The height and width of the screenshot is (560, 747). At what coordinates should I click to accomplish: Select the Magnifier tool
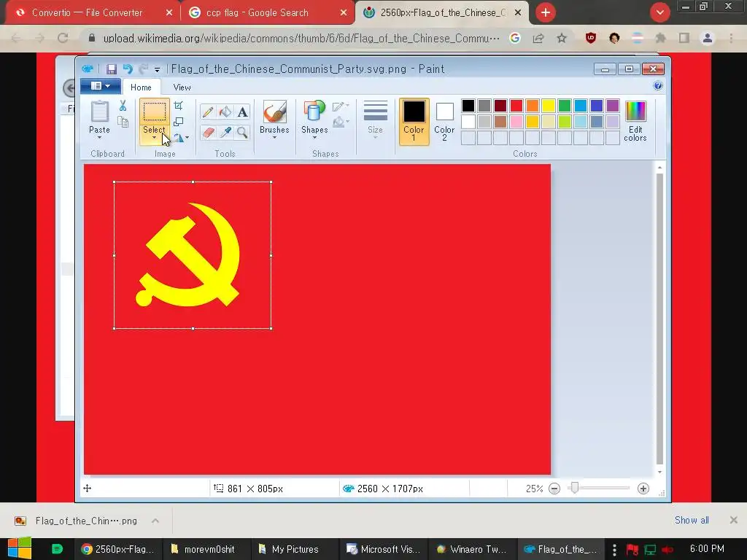[x=242, y=132]
